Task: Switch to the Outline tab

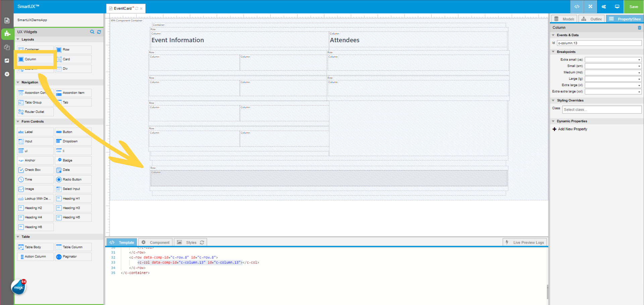Action: 592,19
